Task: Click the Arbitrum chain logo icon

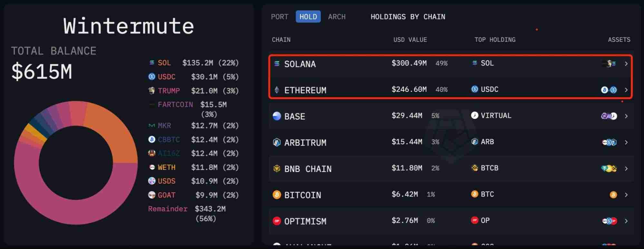Action: (x=277, y=142)
